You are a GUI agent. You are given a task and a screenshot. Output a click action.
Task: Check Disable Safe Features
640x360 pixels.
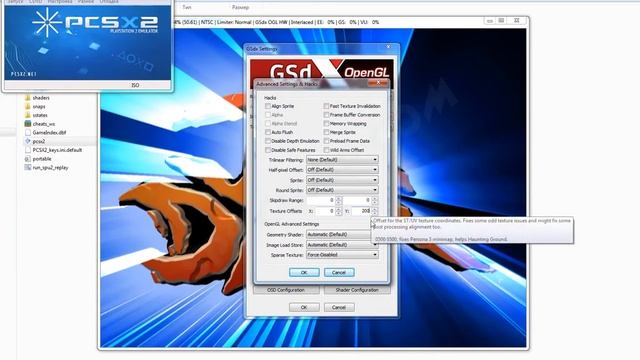(268, 150)
